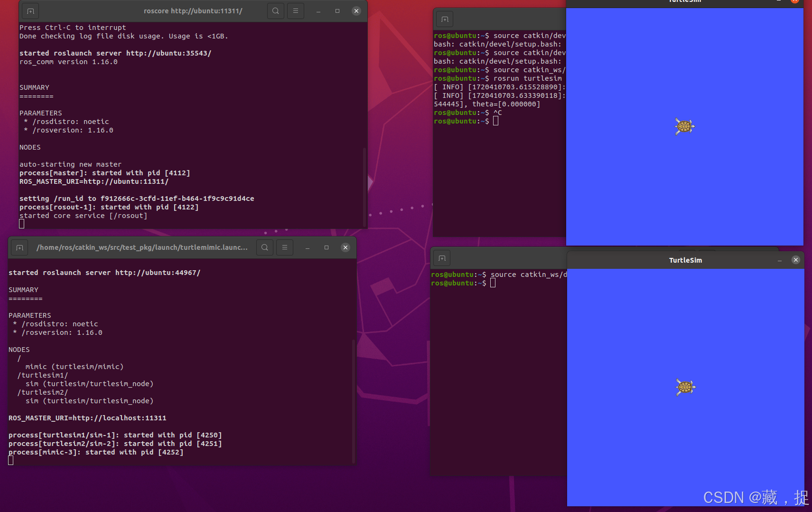Screen dimensions: 812x512
Task: Close the roscore terminal window
Action: pos(356,11)
